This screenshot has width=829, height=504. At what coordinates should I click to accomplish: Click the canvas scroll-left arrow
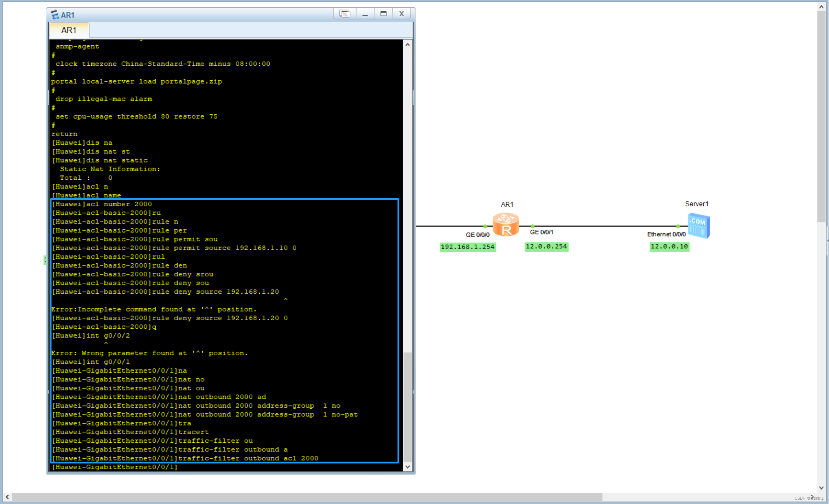click(x=7, y=497)
